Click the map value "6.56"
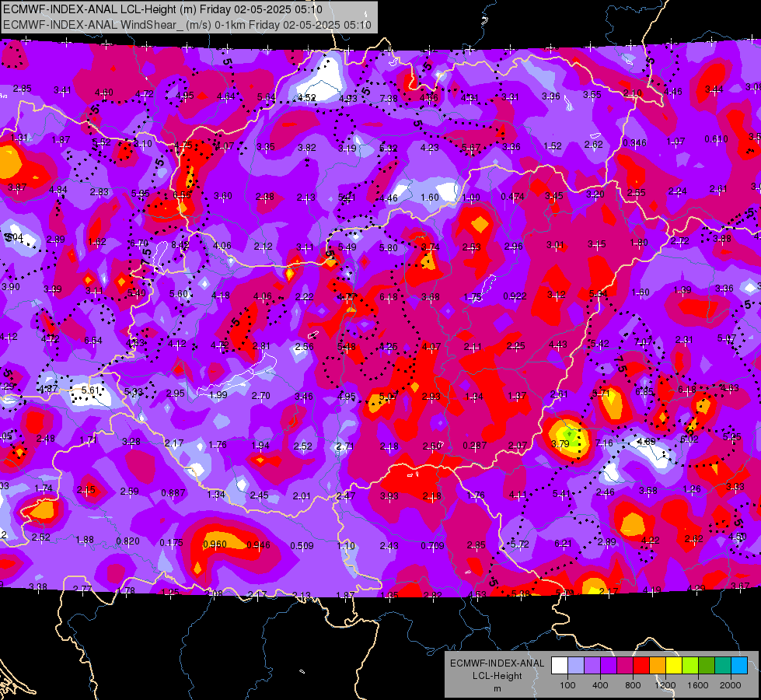Screen dimensions: 761x700 coord(182,194)
